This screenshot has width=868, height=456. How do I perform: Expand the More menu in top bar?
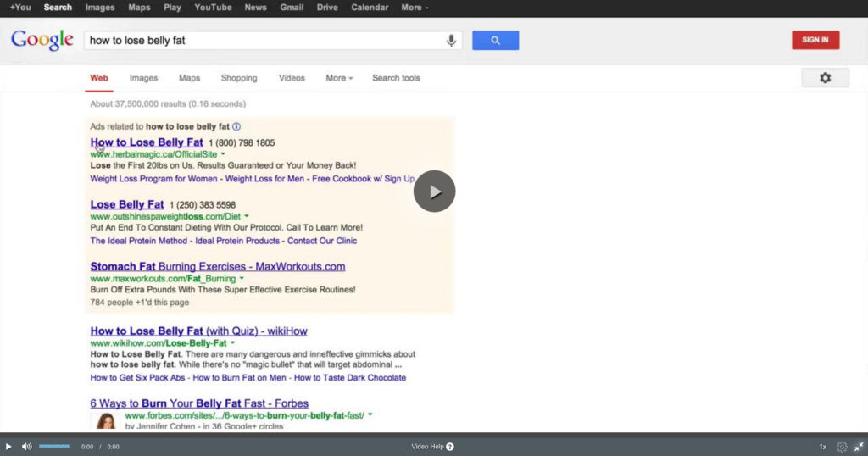click(415, 8)
